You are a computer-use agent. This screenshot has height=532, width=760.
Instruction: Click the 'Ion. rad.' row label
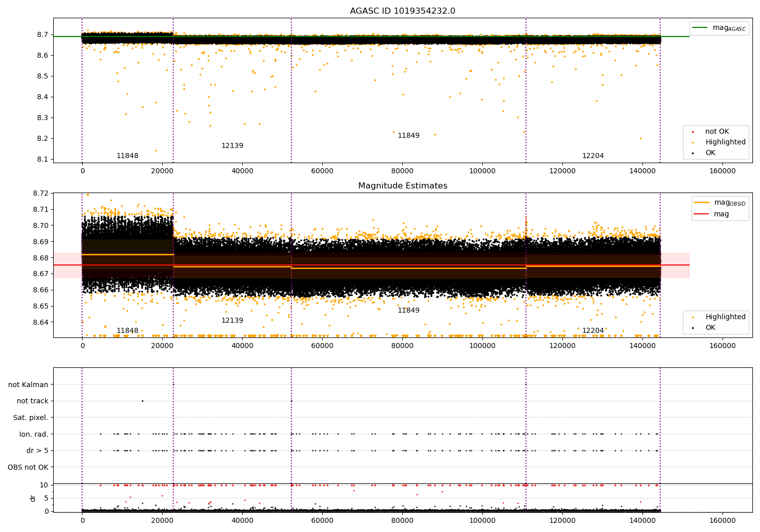click(33, 434)
